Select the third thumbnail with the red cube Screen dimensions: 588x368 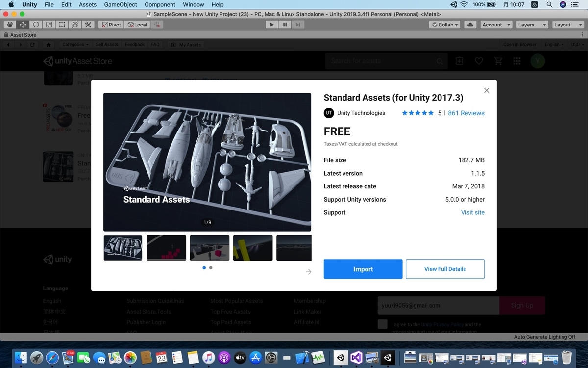pos(210,248)
